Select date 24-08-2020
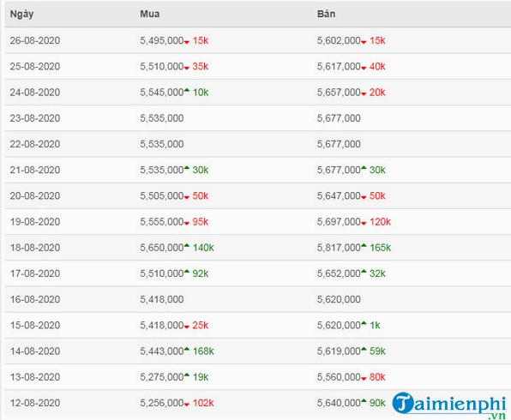The image size is (511, 420). (x=35, y=93)
